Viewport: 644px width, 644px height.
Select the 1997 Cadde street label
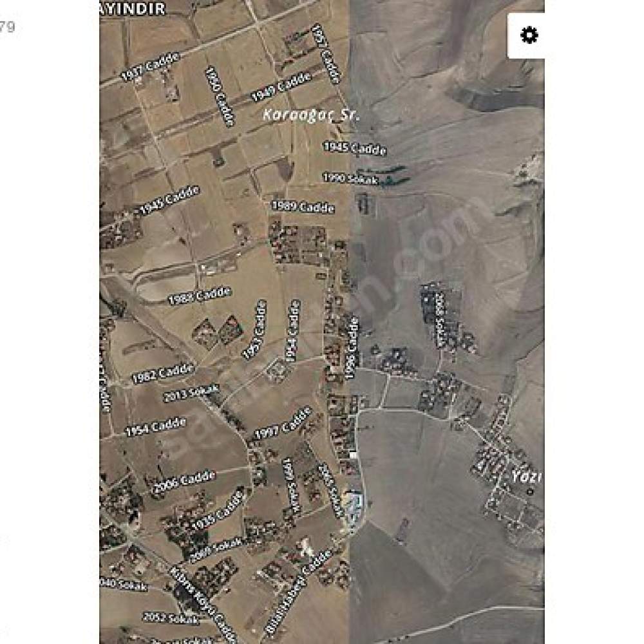(x=283, y=424)
